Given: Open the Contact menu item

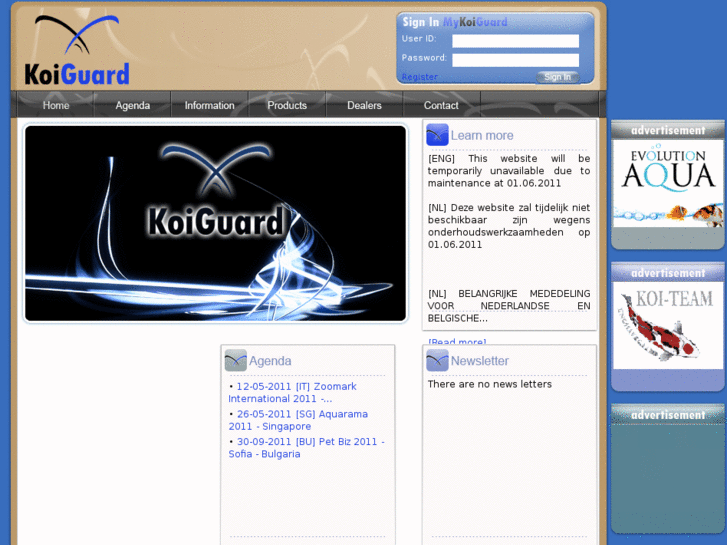Looking at the screenshot, I should tap(441, 105).
